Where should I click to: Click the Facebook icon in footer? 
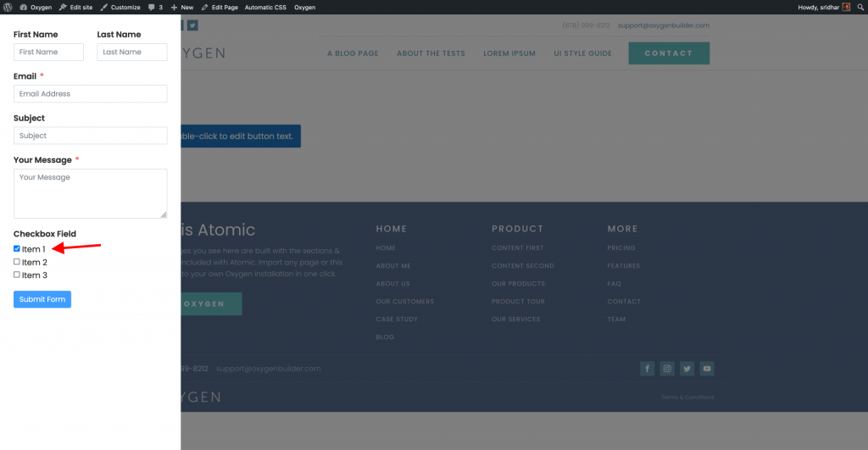coord(647,369)
